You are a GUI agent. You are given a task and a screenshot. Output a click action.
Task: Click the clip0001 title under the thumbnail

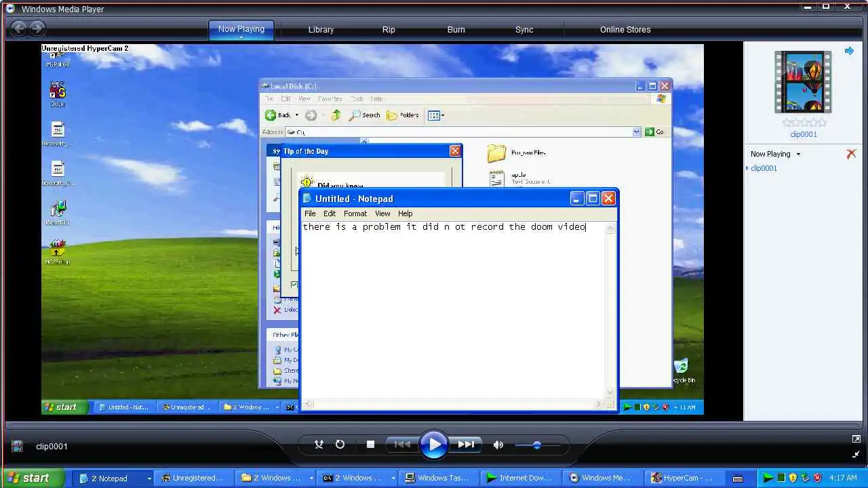click(x=804, y=134)
